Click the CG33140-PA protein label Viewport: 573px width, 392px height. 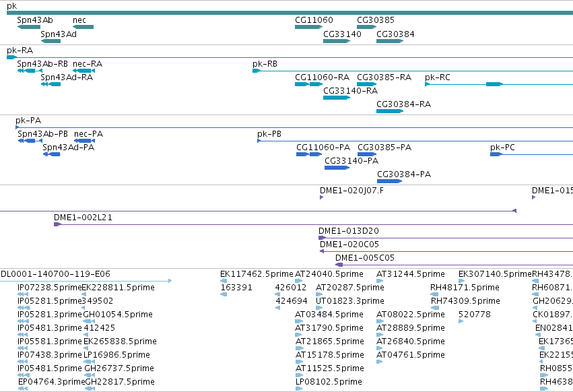[x=351, y=161]
